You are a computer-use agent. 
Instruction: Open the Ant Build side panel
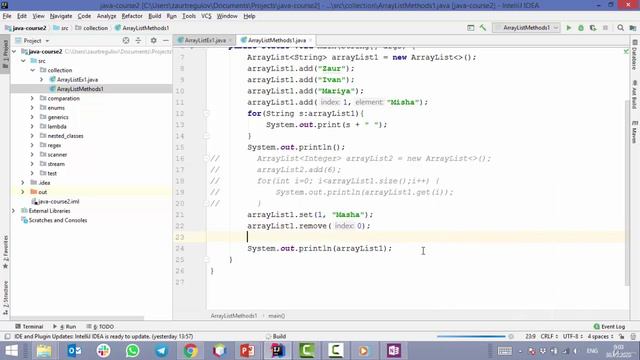[x=634, y=94]
